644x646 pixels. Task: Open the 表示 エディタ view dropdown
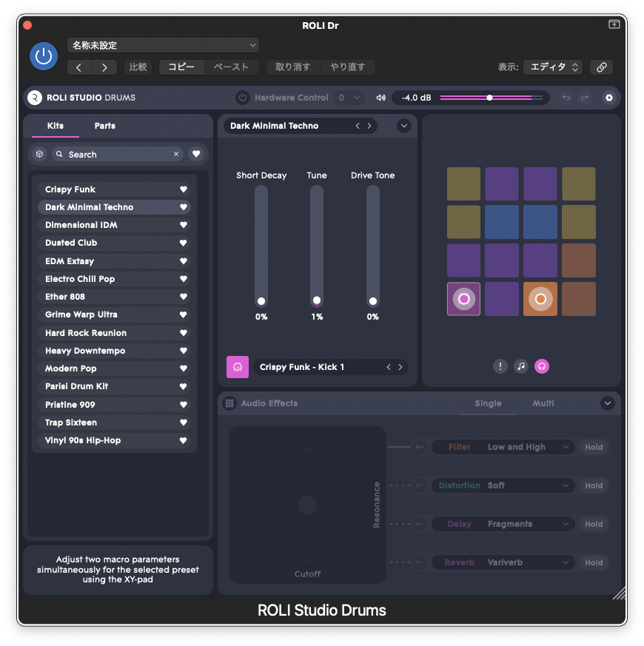pyautogui.click(x=552, y=67)
